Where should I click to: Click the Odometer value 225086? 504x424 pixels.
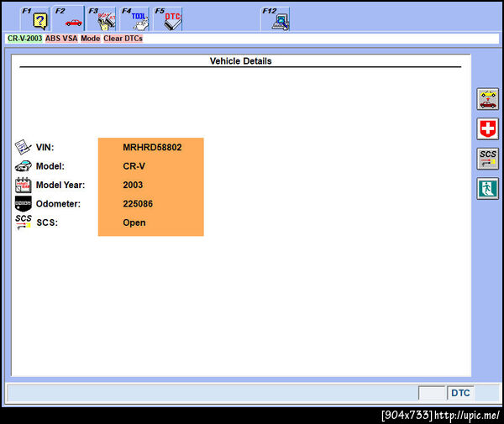click(138, 204)
